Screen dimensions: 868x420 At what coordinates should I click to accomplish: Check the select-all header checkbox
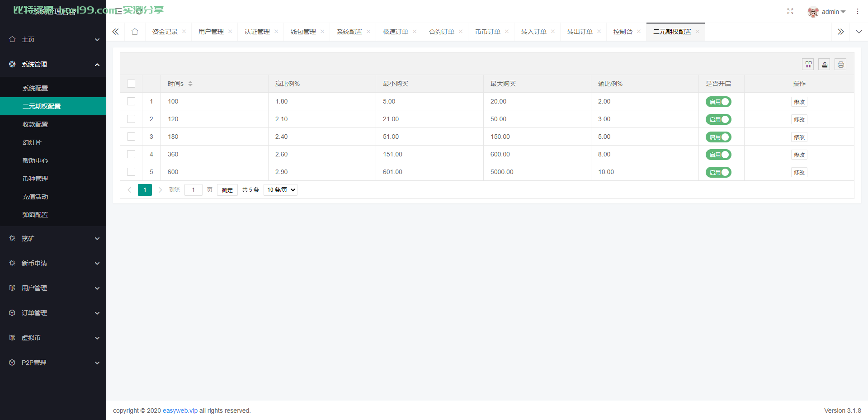[131, 84]
